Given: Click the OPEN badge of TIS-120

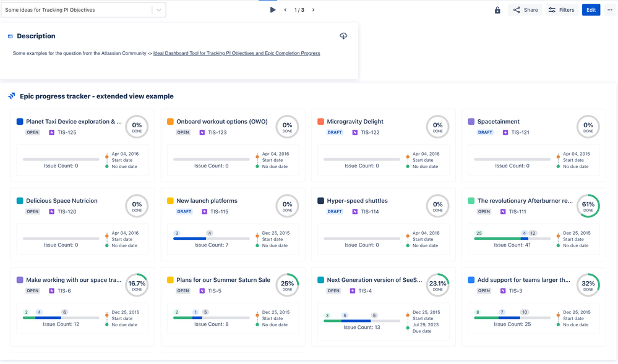Looking at the screenshot, I should click(32, 211).
